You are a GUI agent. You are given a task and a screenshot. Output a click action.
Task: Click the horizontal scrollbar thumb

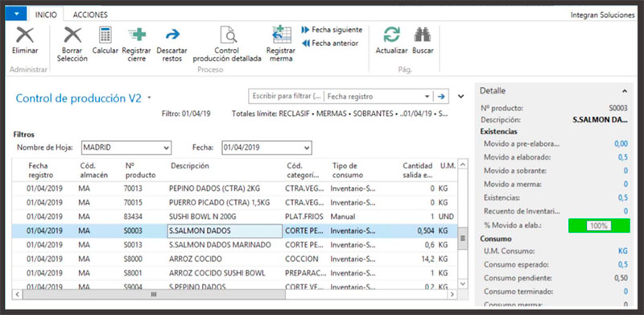point(154,294)
